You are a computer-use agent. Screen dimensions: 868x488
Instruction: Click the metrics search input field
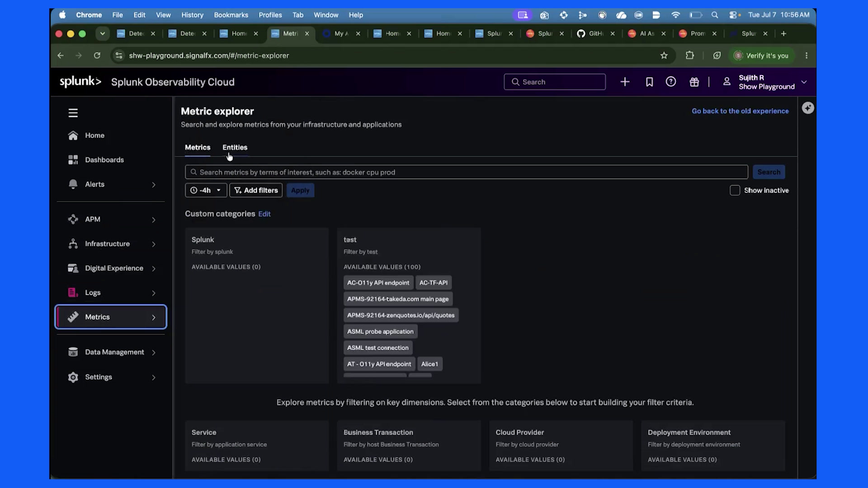click(x=467, y=172)
